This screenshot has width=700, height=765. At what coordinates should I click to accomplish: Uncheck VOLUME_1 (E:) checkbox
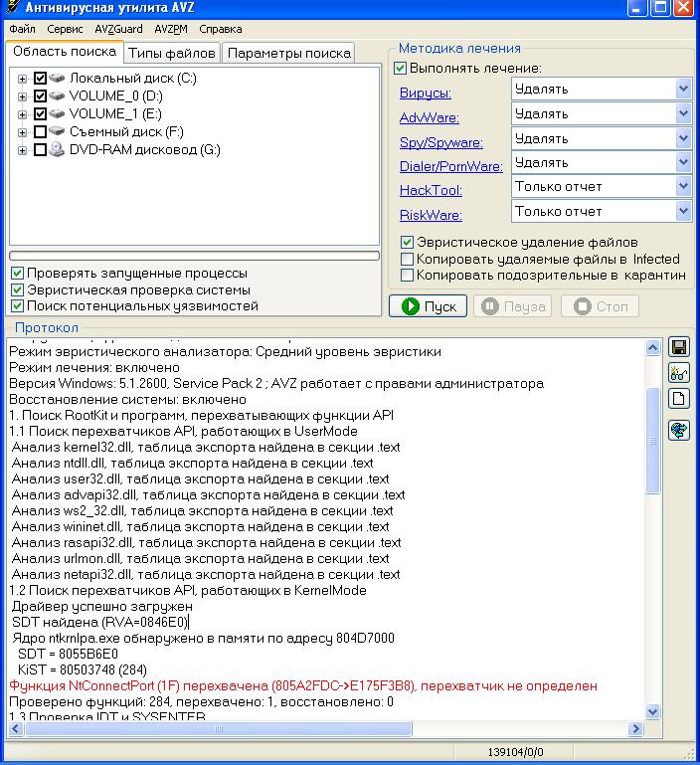click(41, 113)
